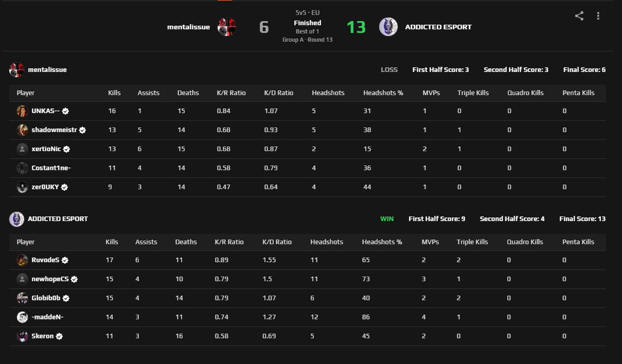Open zer0UKY player profile name
The image size is (622, 364).
pos(46,187)
